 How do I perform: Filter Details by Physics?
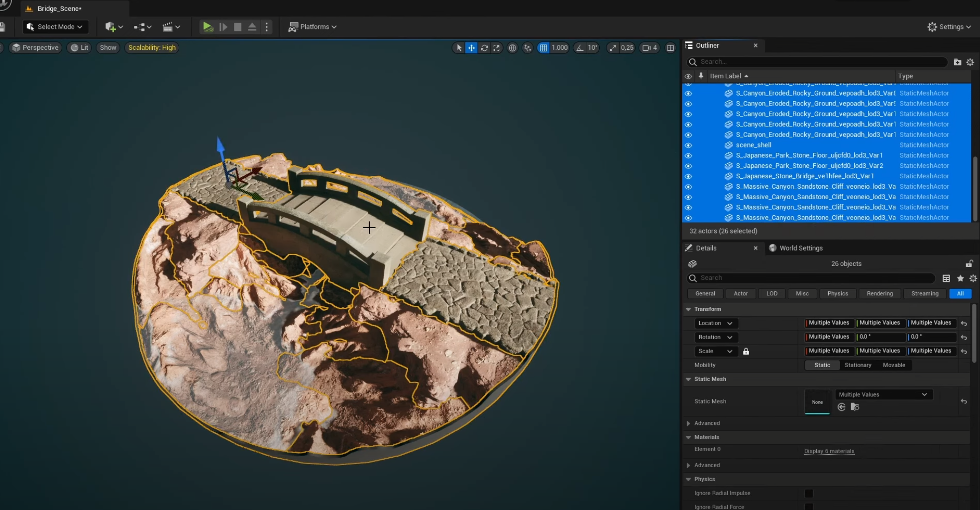click(838, 294)
